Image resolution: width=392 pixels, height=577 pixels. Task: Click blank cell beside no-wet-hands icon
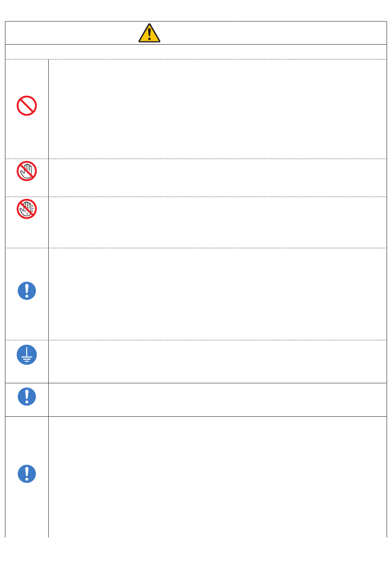pyautogui.click(x=217, y=222)
